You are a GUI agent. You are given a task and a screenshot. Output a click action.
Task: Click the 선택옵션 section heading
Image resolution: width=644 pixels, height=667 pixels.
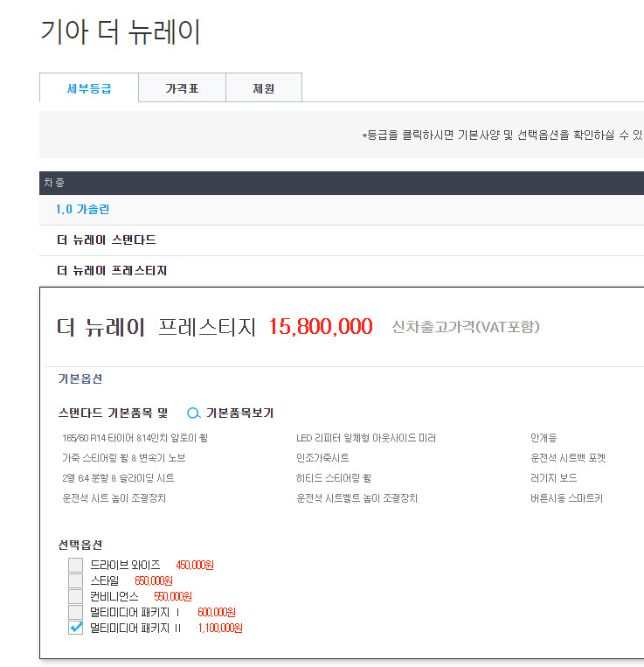[x=80, y=545]
